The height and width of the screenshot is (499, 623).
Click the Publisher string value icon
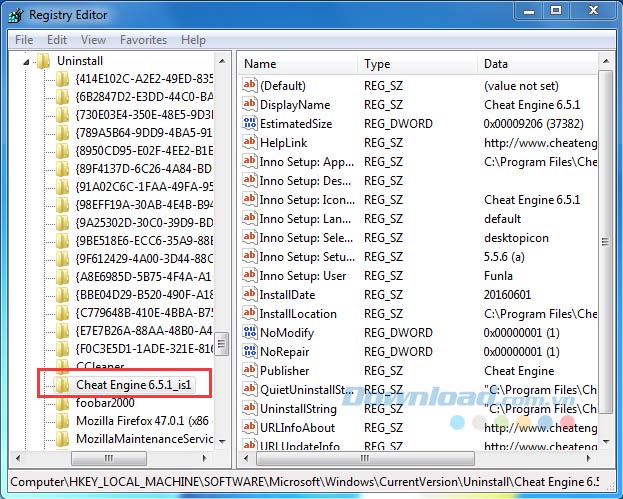click(x=250, y=370)
